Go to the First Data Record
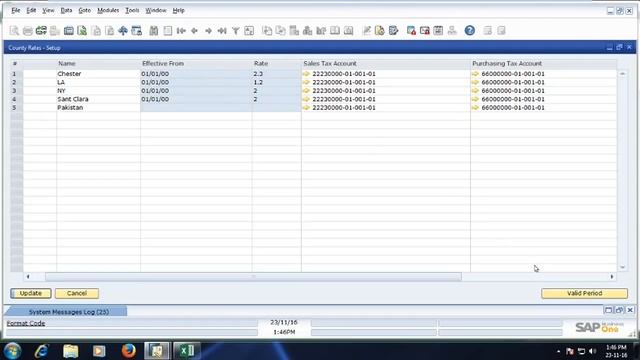This screenshot has height=360, width=640. pos(181,31)
